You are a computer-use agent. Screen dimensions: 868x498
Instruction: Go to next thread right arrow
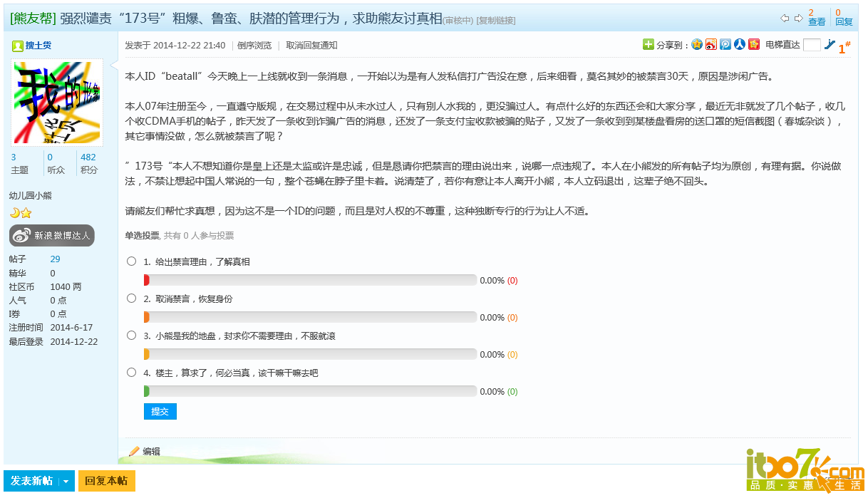tap(798, 18)
